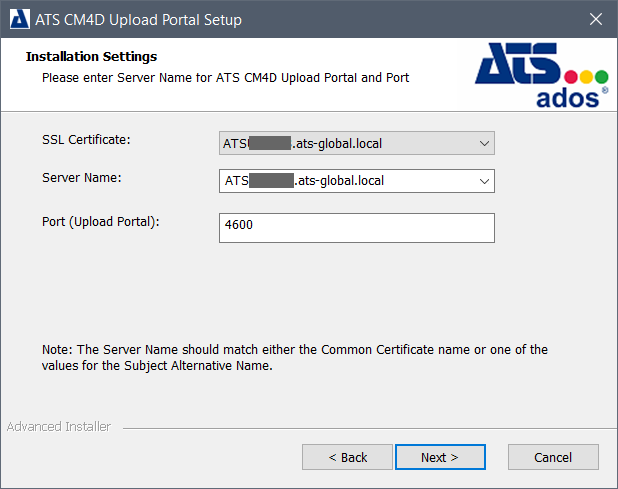The image size is (618, 489).
Task: Click the yellow dot in ATS logo
Action: [x=587, y=76]
